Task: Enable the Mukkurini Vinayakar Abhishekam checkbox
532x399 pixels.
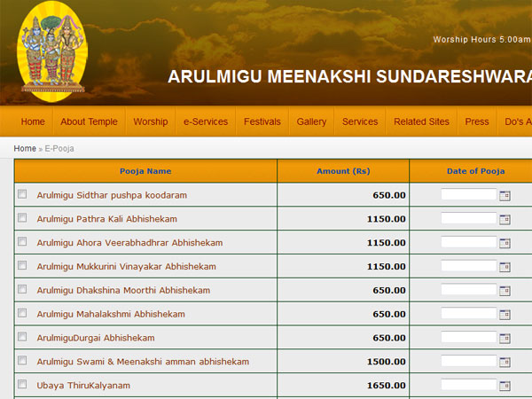Action: (22, 265)
